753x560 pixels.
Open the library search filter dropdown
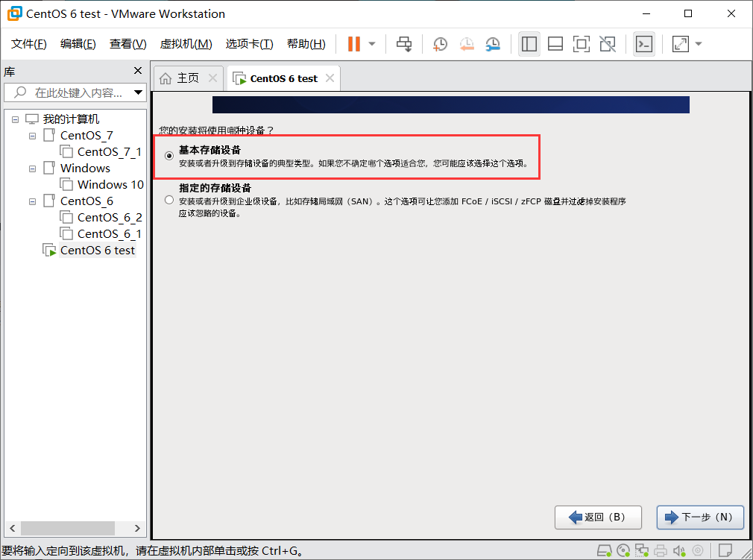pyautogui.click(x=138, y=92)
